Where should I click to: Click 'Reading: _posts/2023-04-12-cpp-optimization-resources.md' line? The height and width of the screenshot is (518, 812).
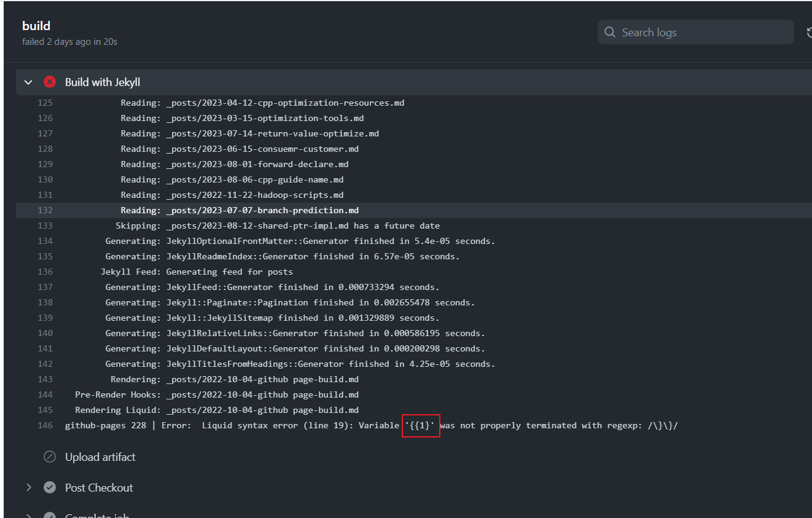click(x=262, y=103)
